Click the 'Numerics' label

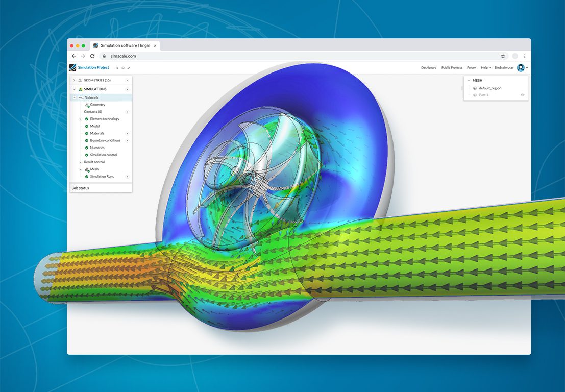point(97,148)
